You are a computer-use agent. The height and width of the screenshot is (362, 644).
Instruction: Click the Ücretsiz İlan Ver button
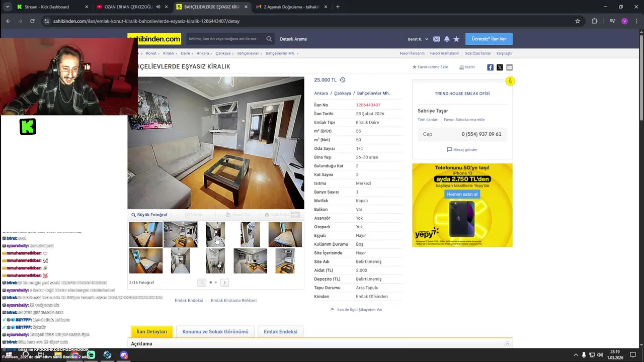click(489, 39)
